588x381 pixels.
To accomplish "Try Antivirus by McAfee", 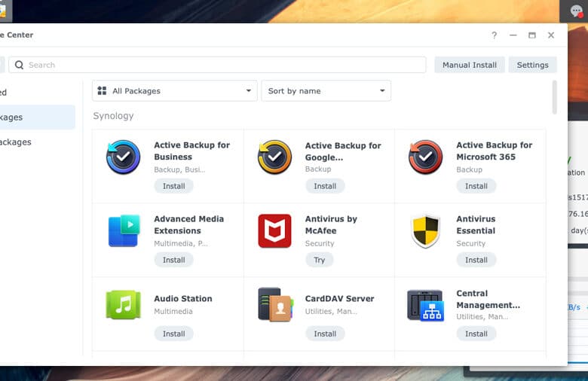I will click(x=319, y=260).
